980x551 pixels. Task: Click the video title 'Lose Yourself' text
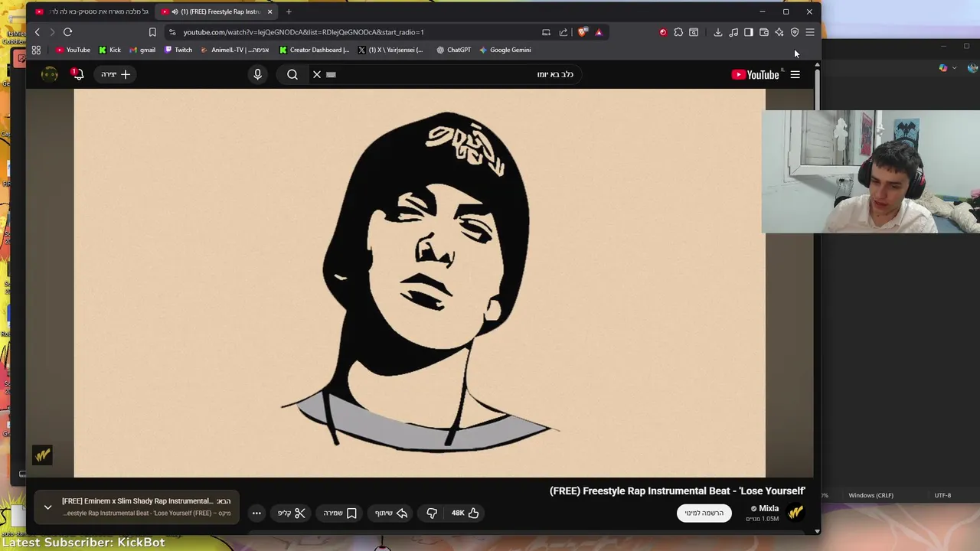pos(678,491)
